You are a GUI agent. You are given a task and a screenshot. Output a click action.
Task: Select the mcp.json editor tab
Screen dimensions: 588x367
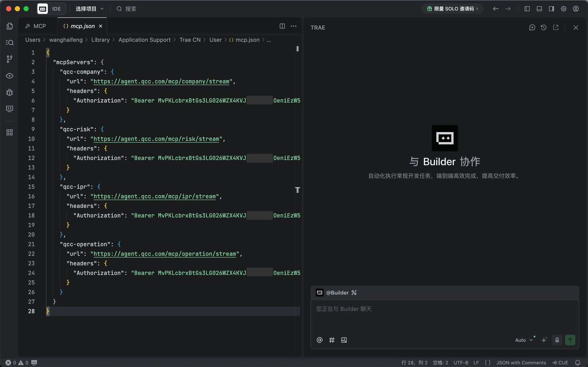point(82,26)
